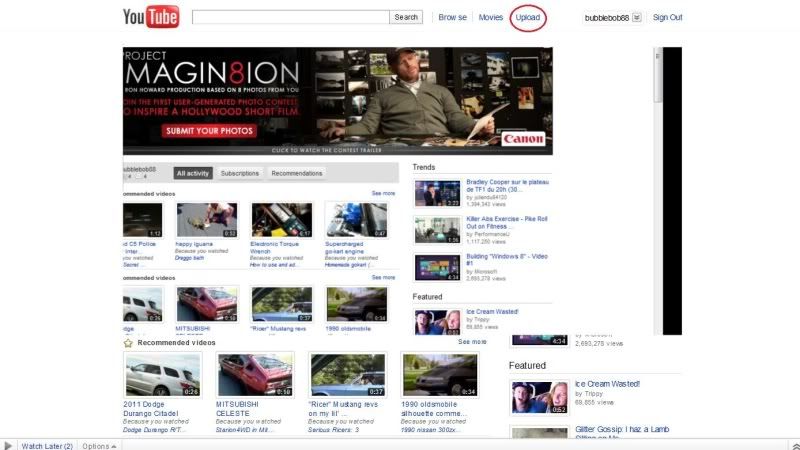Viewport: 800px width, 450px height.
Task: Click the Canon logo on the banner
Action: click(523, 139)
